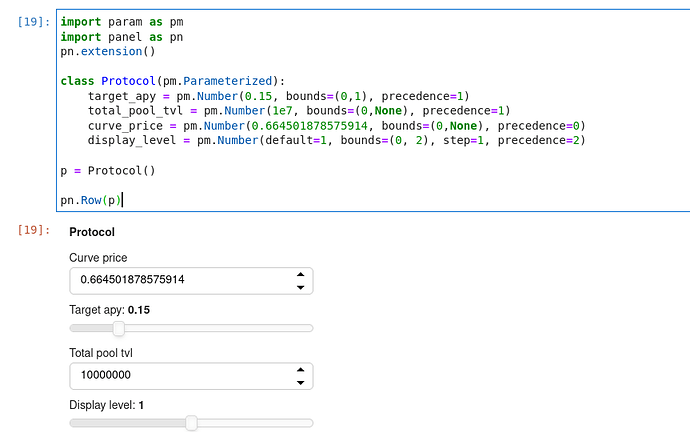Increment Total pool tvl value
This screenshot has width=690, height=432.
point(301,370)
